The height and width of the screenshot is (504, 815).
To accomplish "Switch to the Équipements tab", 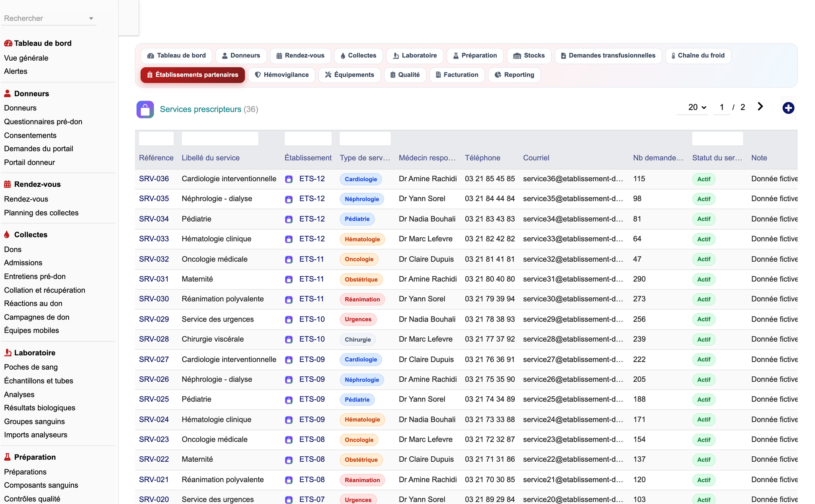I will tap(349, 75).
